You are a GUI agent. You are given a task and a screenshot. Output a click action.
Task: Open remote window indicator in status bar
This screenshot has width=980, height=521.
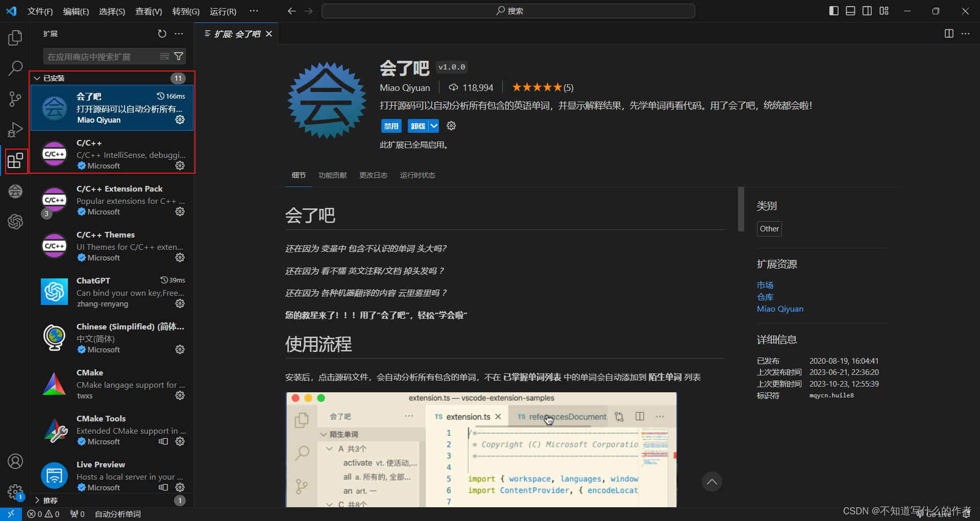click(11, 514)
